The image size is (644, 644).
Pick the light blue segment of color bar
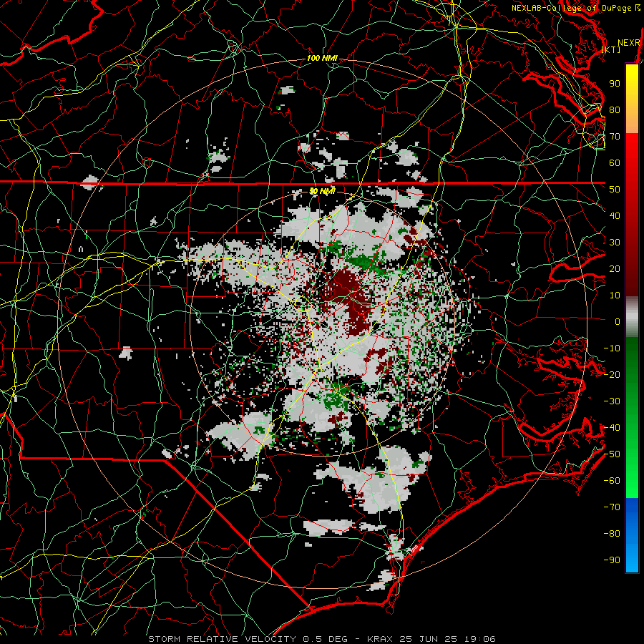point(632,555)
